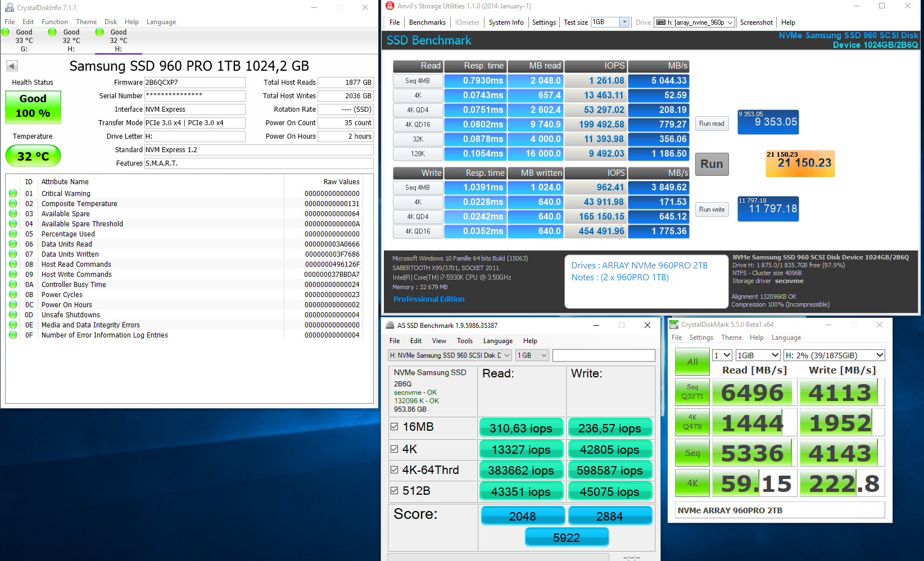Open the Disk menu in CrystalDiskInfo
The height and width of the screenshot is (561, 924).
coord(111,22)
